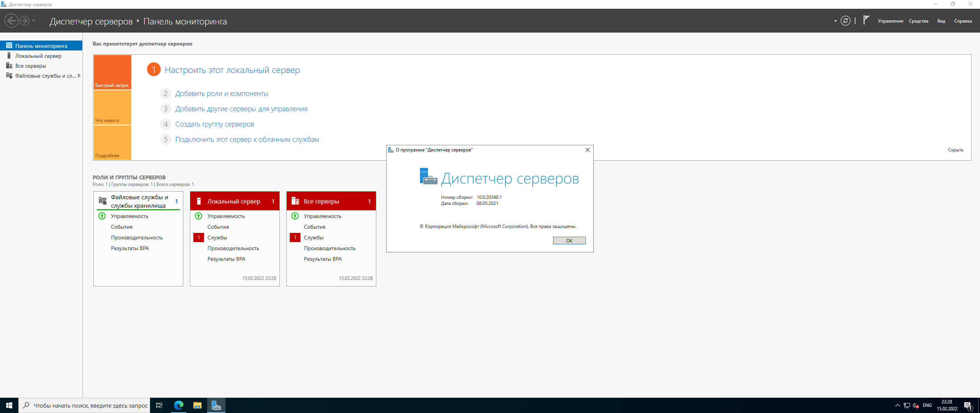
Task: Open События in Файловые службы tile
Action: pyautogui.click(x=122, y=227)
